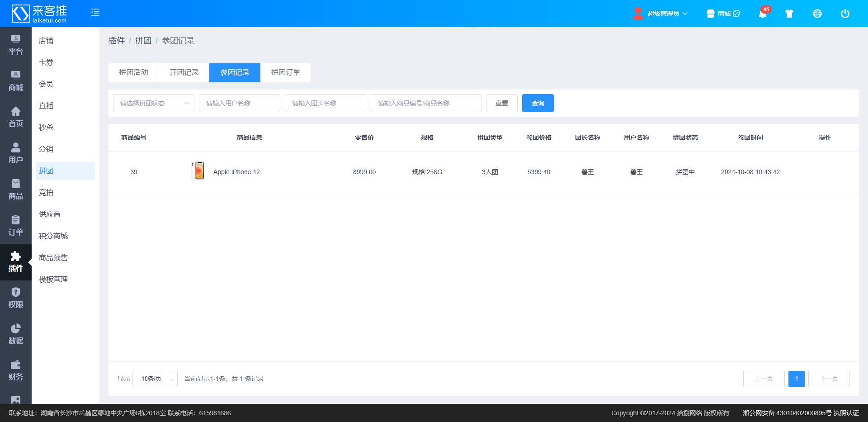
Task: Open the 订单 sidebar section
Action: click(x=16, y=226)
